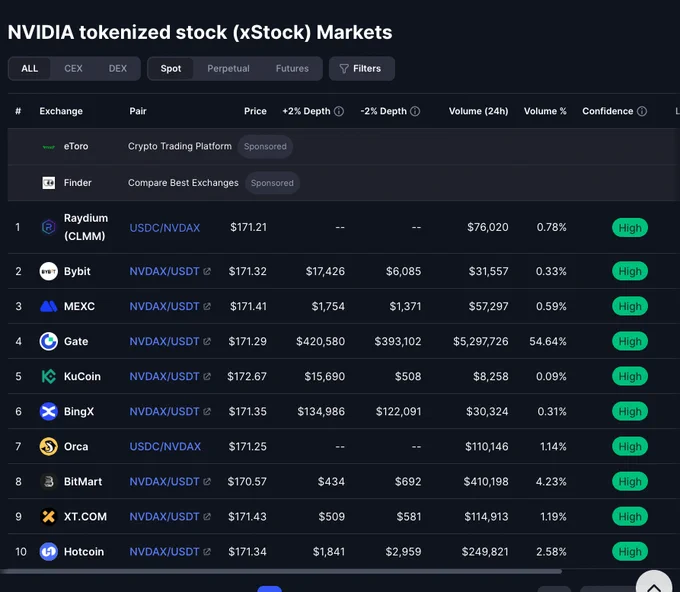
Task: Click external link icon in Gate row
Action: click(207, 342)
